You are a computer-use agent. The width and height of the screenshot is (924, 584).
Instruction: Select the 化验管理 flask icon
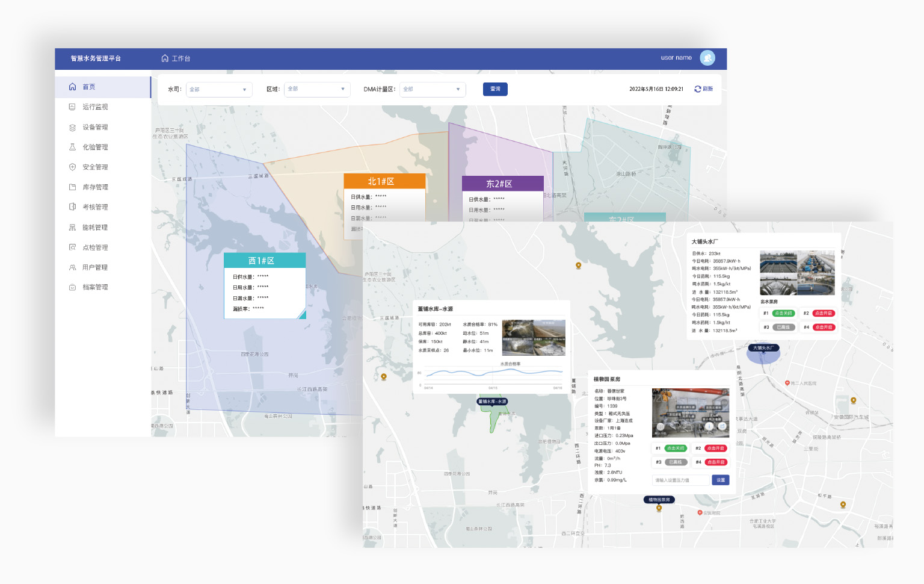[72, 148]
